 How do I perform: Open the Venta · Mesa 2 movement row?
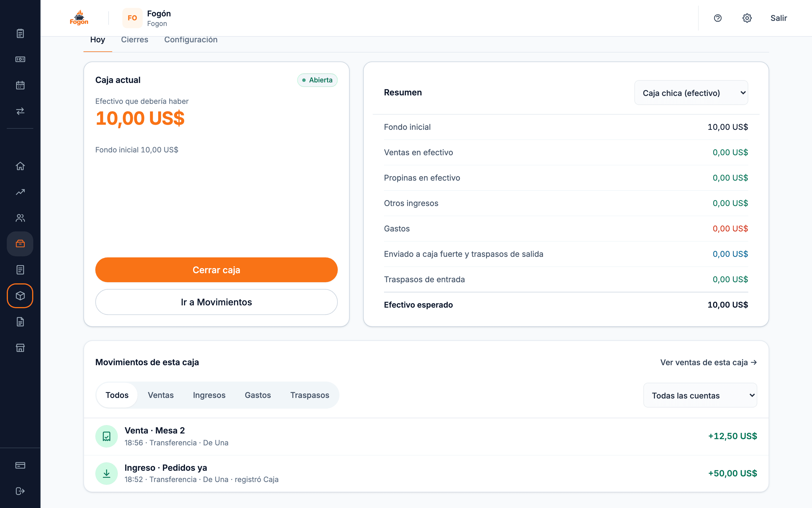(426, 436)
